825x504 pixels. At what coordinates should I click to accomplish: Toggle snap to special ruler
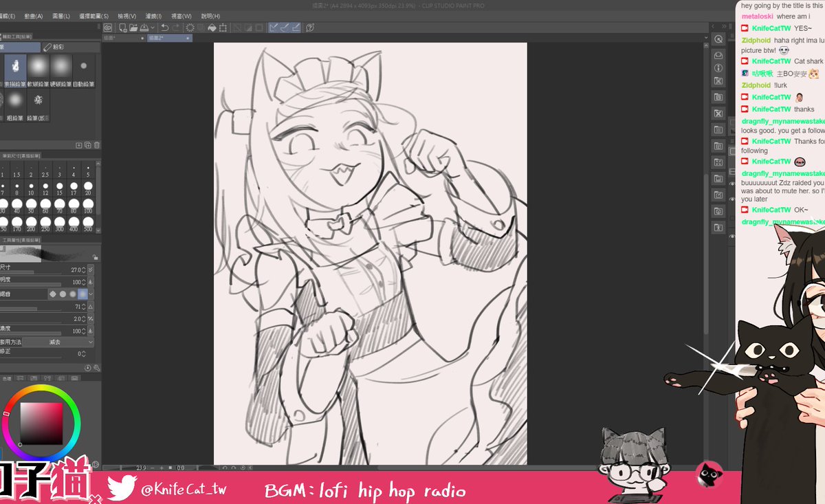[x=285, y=28]
